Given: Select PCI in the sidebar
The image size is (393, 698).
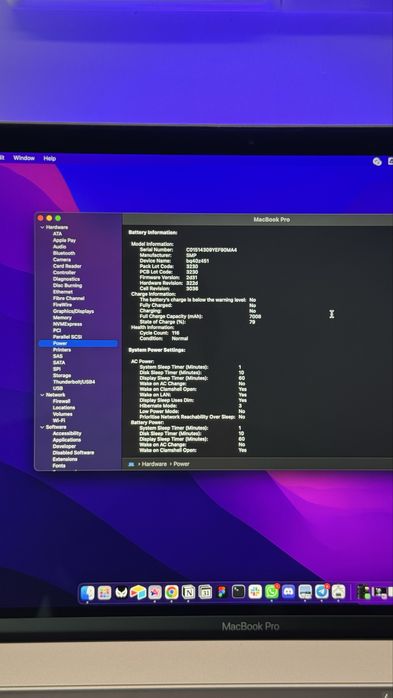Looking at the screenshot, I should (57, 331).
